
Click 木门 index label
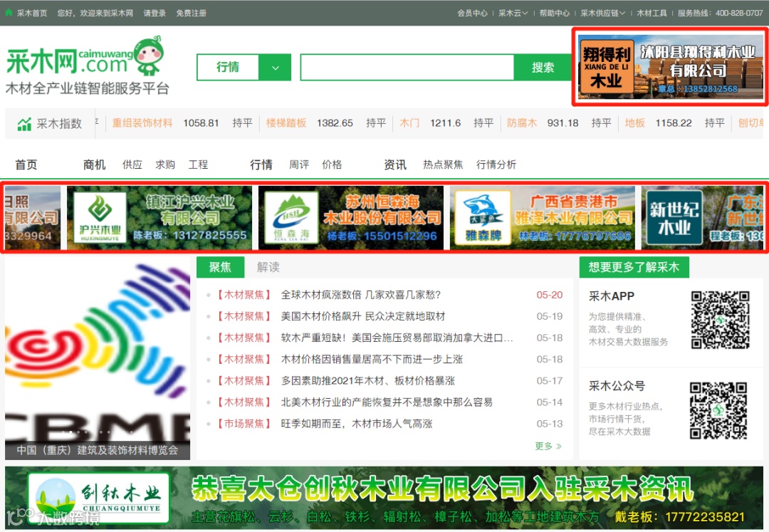point(409,123)
